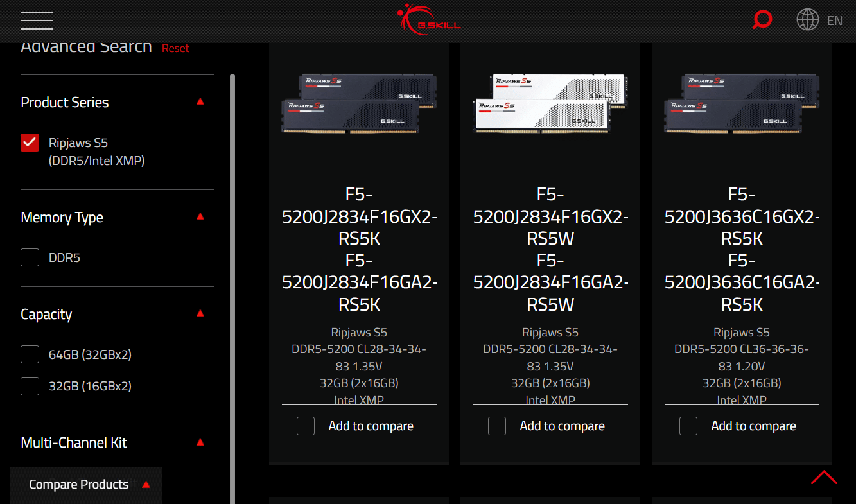
Task: Click the G.SKILL logo
Action: point(428,19)
